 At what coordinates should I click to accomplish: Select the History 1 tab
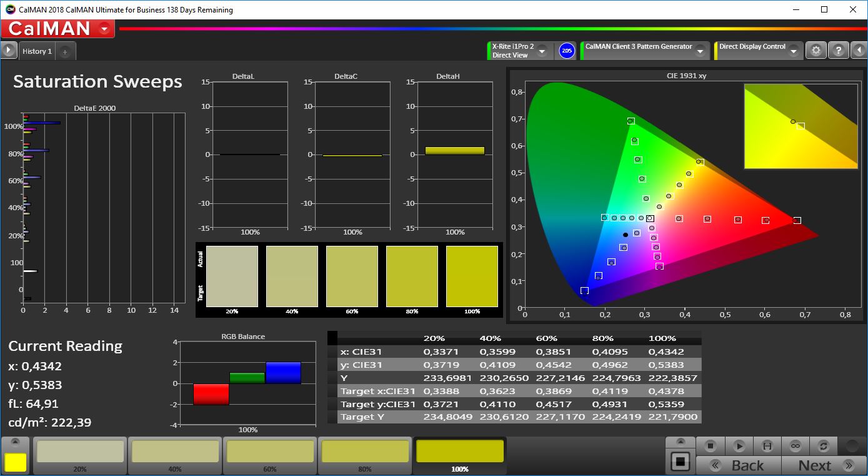37,51
